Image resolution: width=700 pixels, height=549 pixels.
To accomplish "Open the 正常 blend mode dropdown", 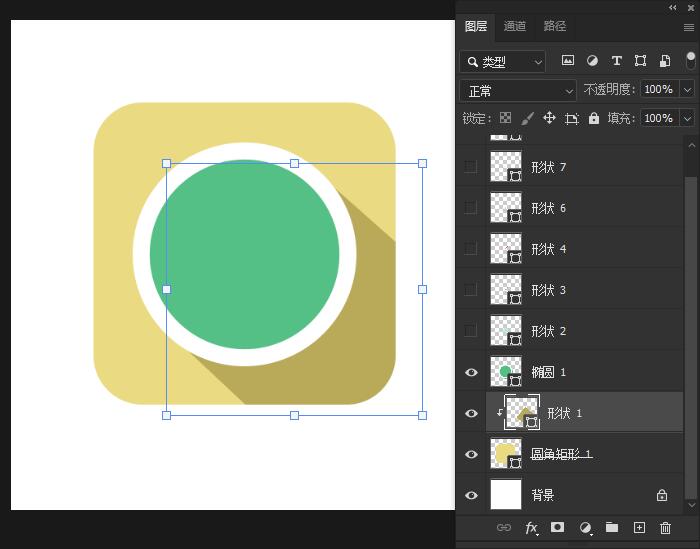I will point(517,90).
